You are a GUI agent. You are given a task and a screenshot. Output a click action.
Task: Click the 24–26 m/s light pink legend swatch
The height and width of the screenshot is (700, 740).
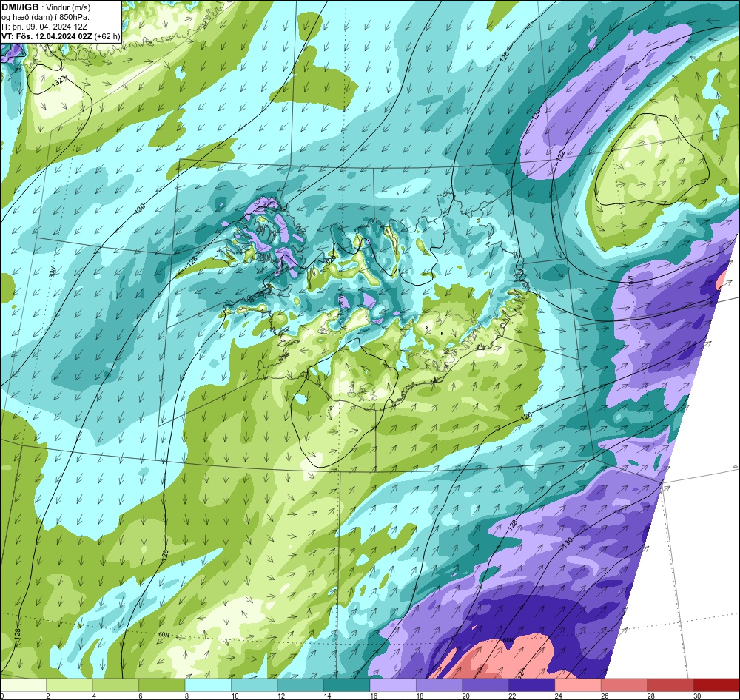click(578, 685)
